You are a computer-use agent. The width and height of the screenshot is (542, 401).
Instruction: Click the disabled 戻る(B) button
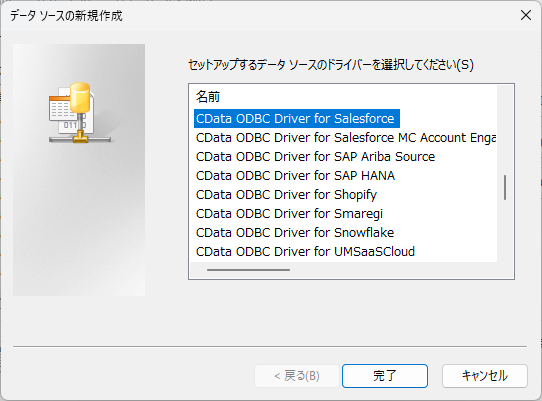coord(297,376)
